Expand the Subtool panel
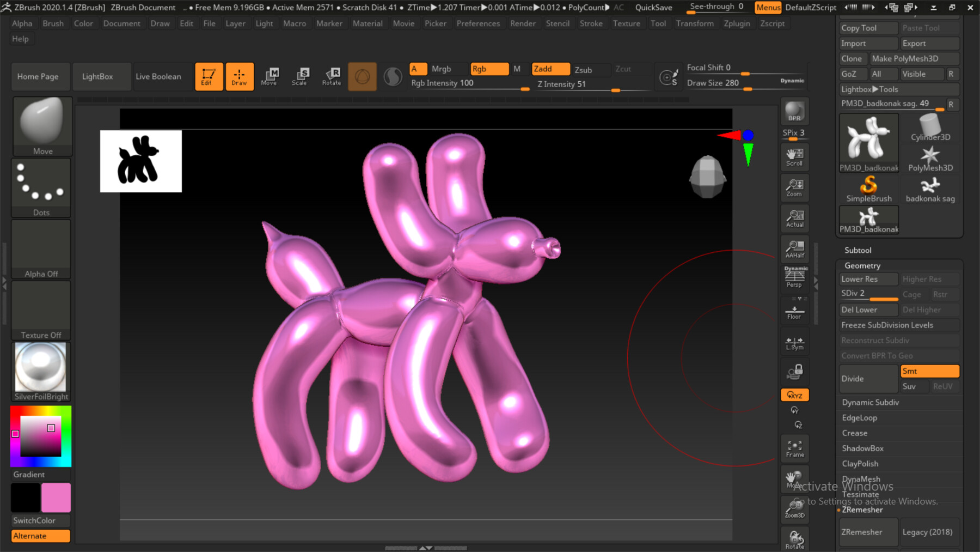Viewport: 980px width, 552px height. click(x=857, y=250)
